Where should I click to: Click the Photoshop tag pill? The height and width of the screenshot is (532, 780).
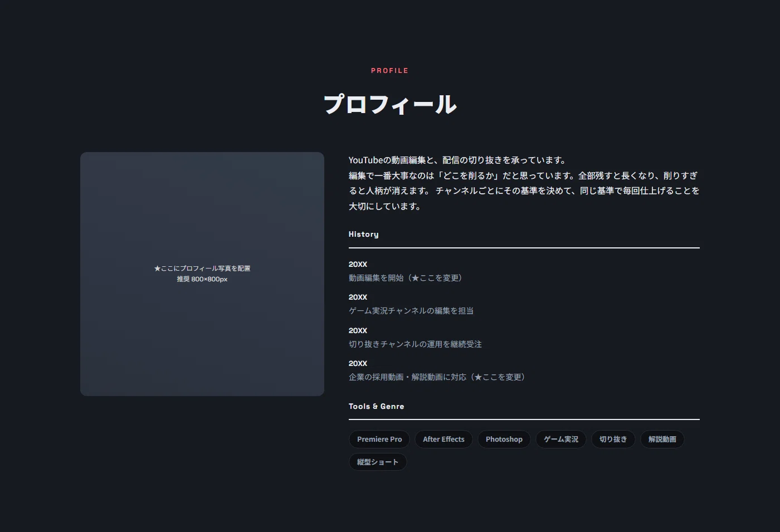coord(504,440)
